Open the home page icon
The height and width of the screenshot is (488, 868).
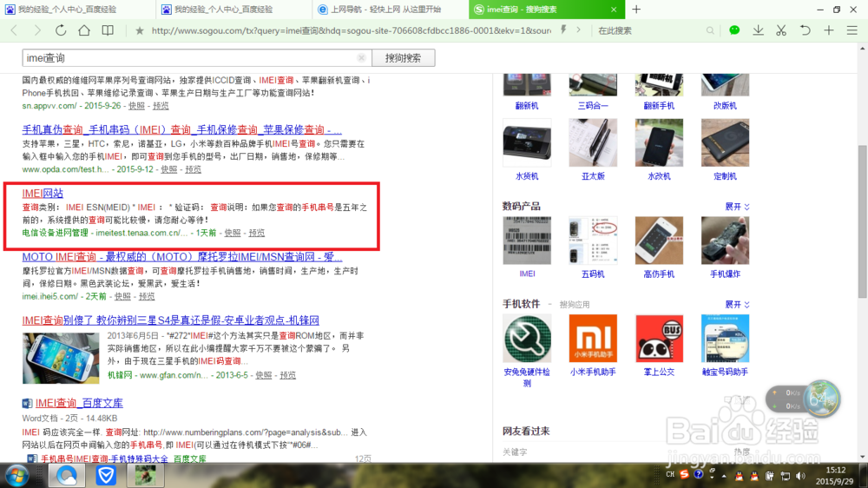pos(83,30)
